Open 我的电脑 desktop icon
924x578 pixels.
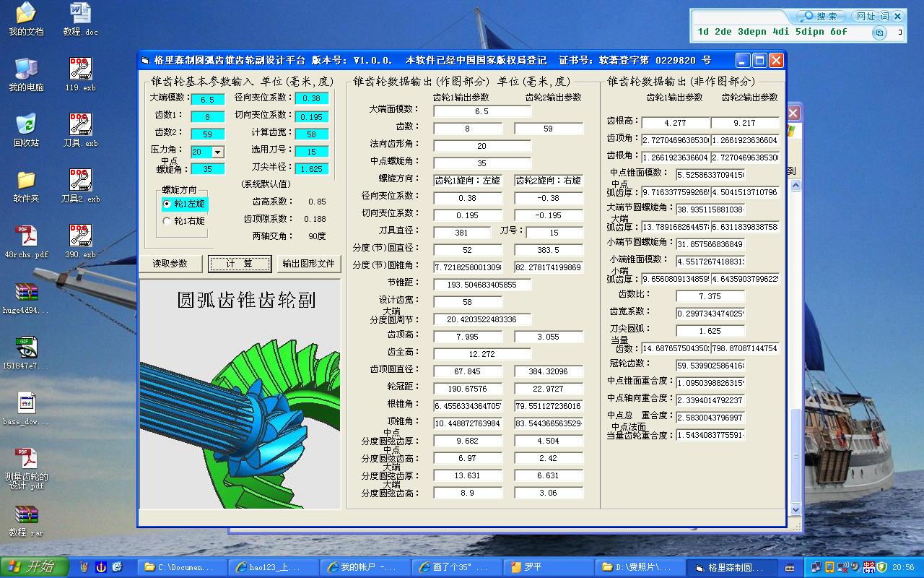pyautogui.click(x=26, y=74)
